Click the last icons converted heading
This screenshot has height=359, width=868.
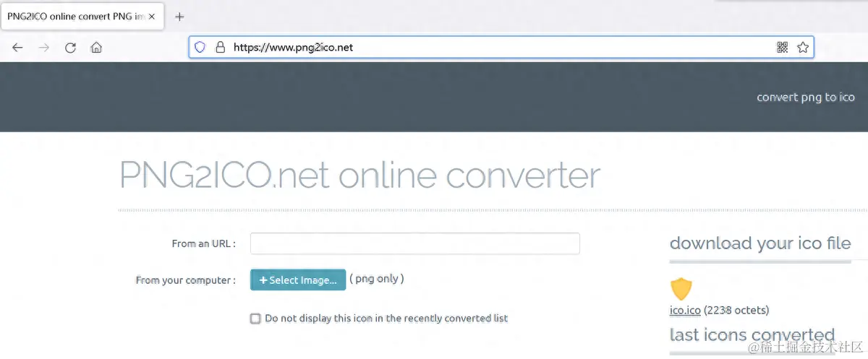click(752, 335)
